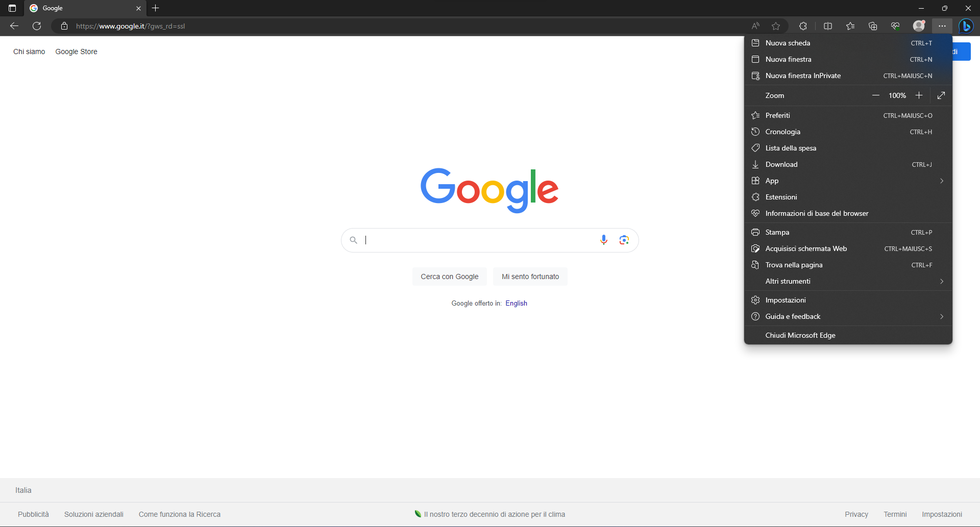This screenshot has height=527, width=980.
Task: Click the star to add page to favorites
Action: 776,26
